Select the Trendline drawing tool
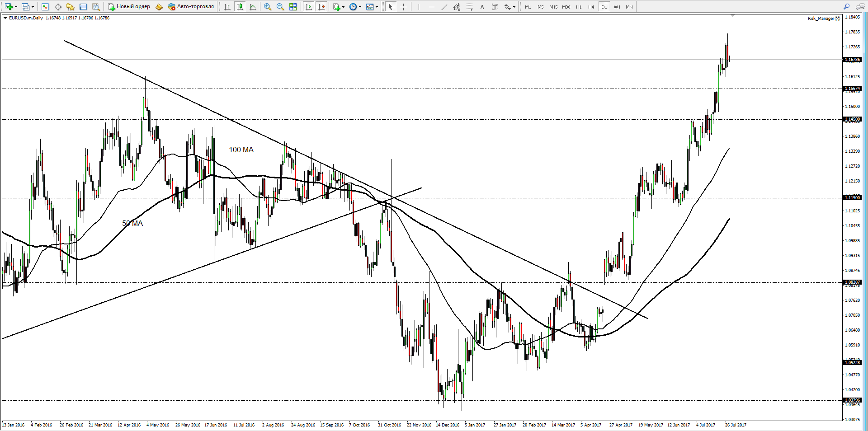The height and width of the screenshot is (431, 868). pyautogui.click(x=444, y=7)
